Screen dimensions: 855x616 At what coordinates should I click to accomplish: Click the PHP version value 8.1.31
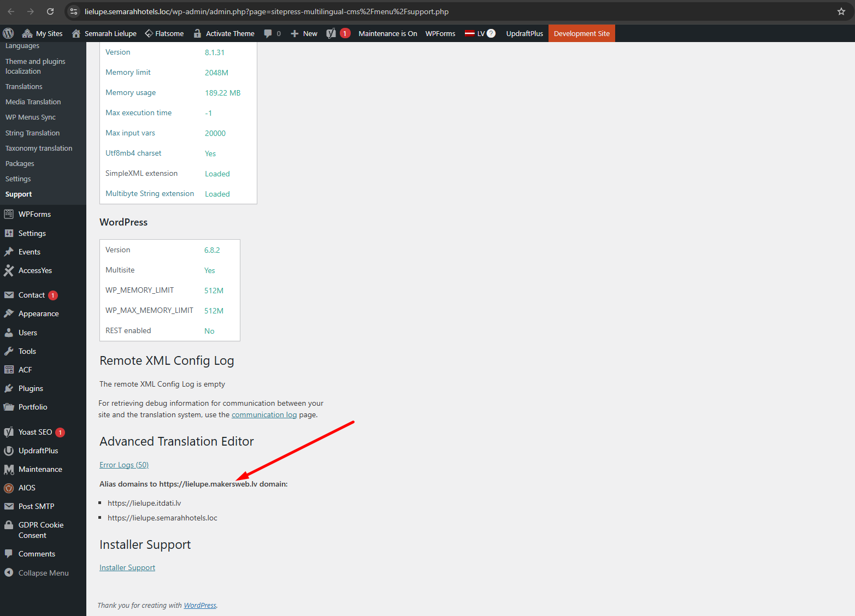(215, 52)
